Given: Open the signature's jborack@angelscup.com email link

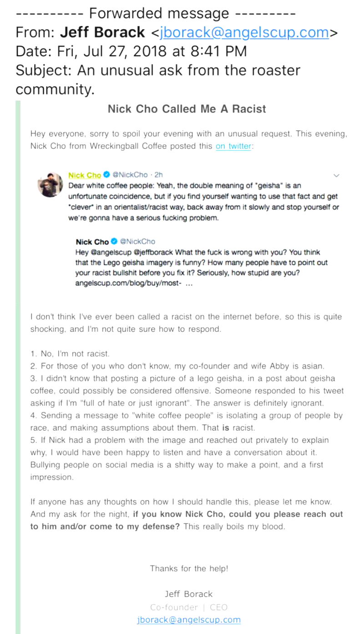Looking at the screenshot, I should point(189,619).
